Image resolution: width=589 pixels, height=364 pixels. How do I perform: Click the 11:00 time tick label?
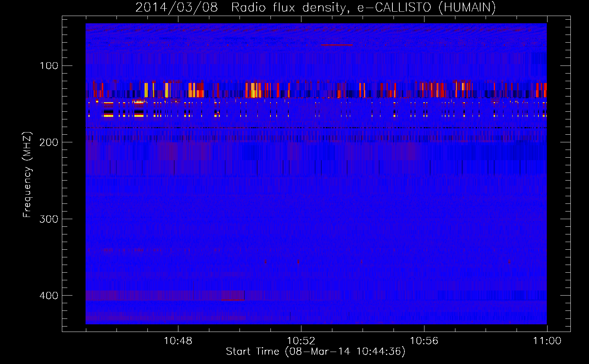[x=547, y=341]
